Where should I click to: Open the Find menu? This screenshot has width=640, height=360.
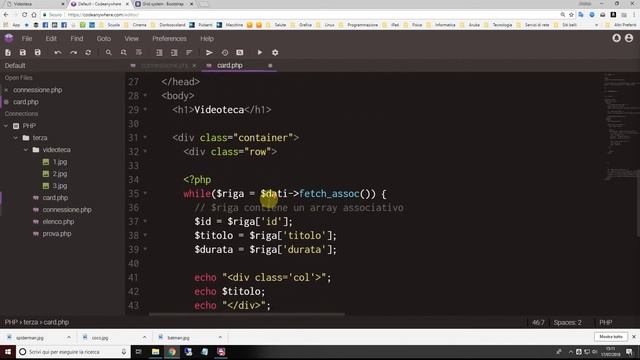pos(77,38)
